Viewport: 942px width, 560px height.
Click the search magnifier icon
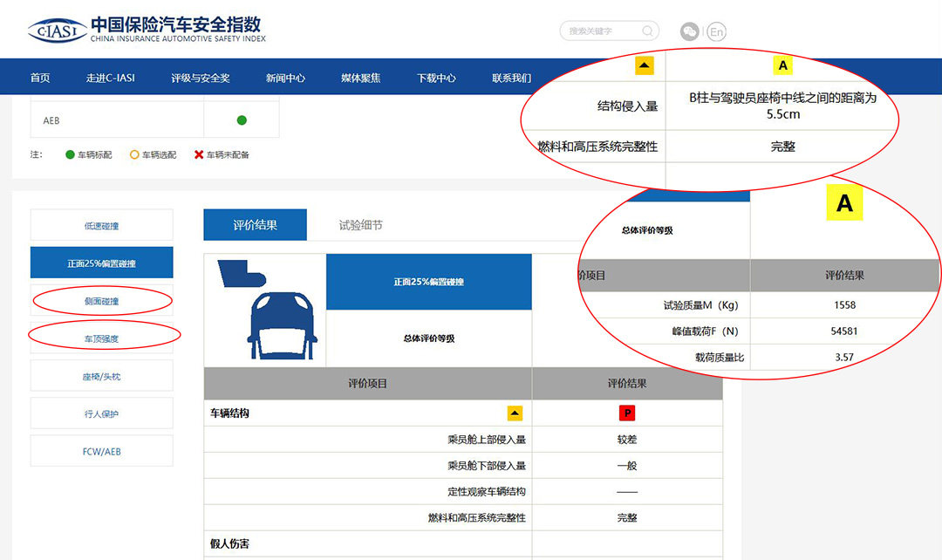coord(647,31)
